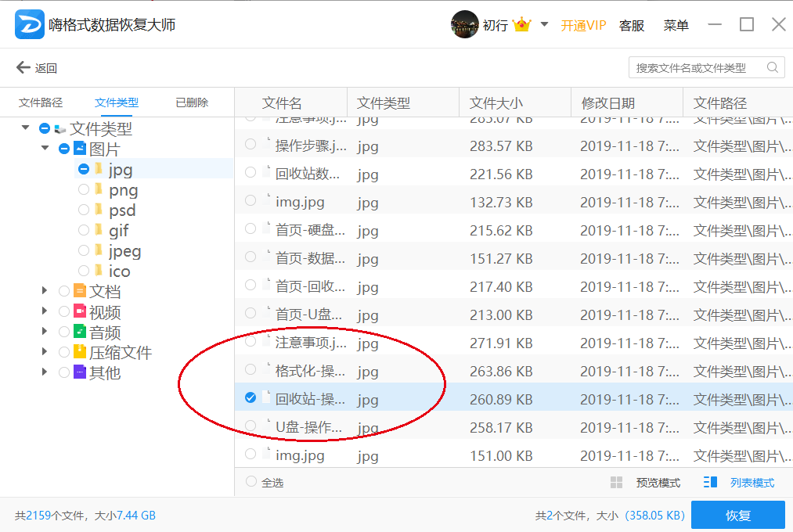793x532 pixels.
Task: Check the 文档 category checkbox
Action: 63,290
